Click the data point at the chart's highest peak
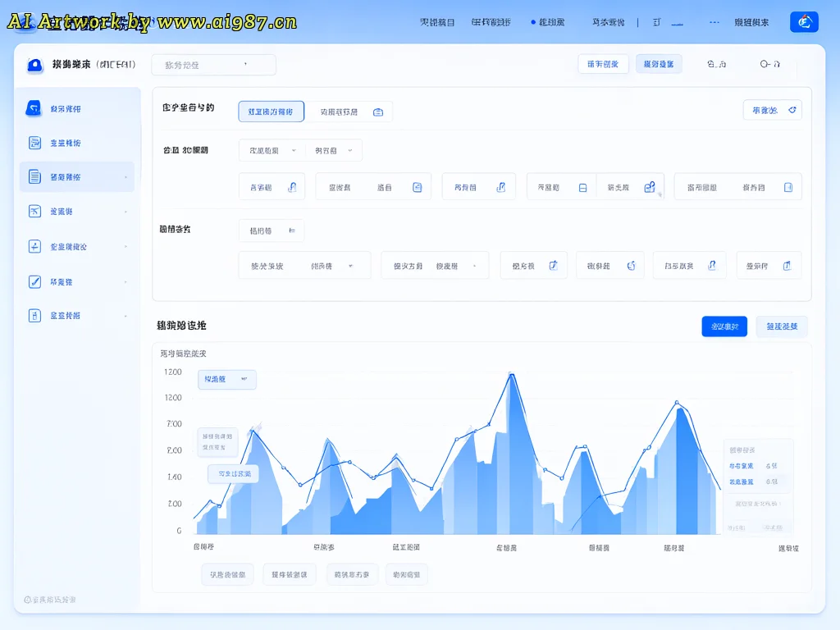840x630 pixels. (x=511, y=374)
